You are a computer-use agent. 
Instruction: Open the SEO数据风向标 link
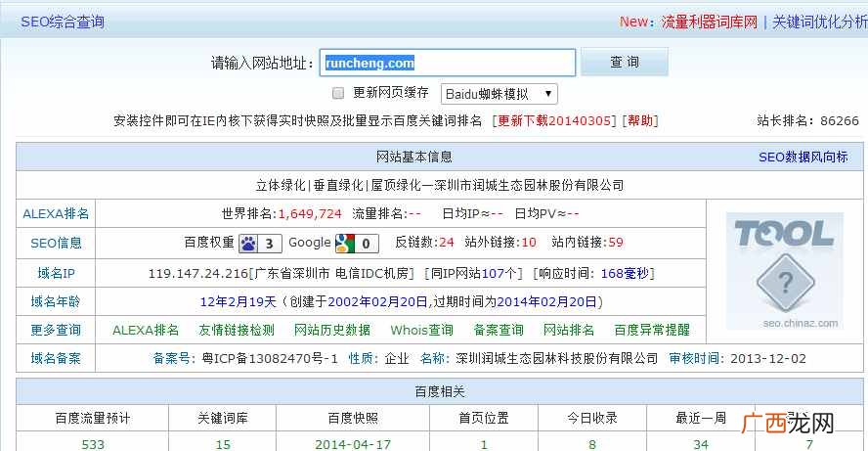point(803,158)
